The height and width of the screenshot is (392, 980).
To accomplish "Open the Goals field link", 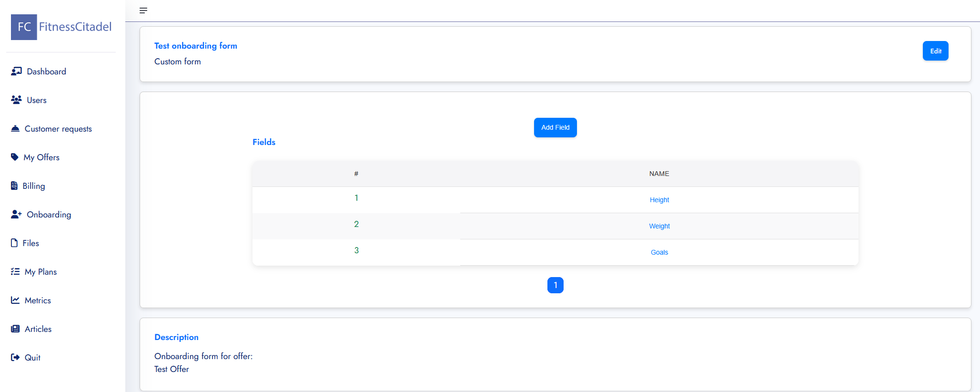I will [659, 252].
